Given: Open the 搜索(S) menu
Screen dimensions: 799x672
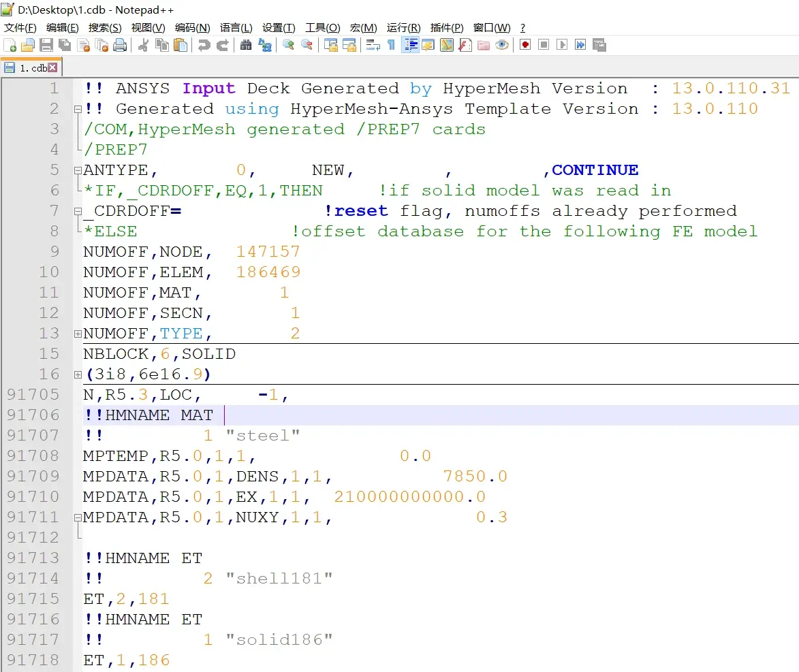Looking at the screenshot, I should coord(105,27).
